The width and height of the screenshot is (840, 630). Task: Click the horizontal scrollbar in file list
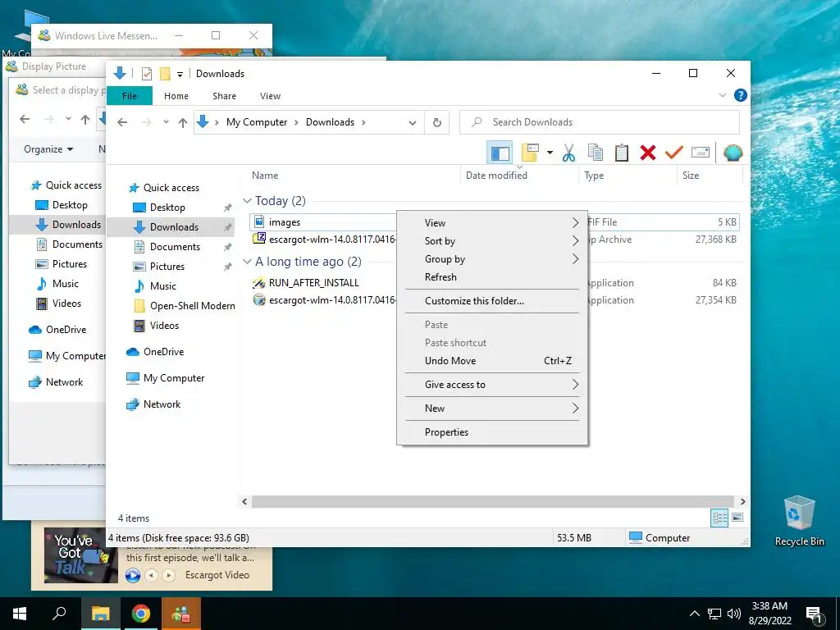point(492,501)
